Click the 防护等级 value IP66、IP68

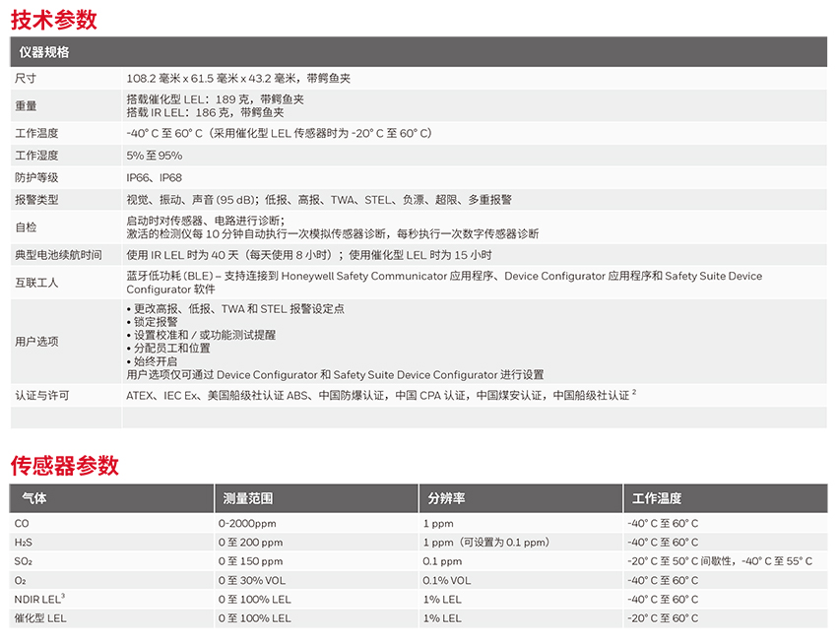tap(155, 177)
